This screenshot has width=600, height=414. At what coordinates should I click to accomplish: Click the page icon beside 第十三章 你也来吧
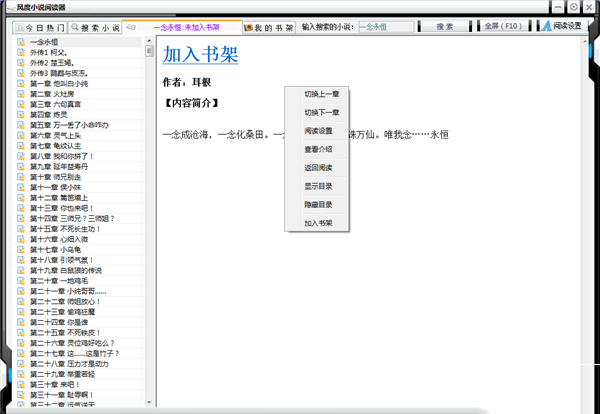(21, 208)
